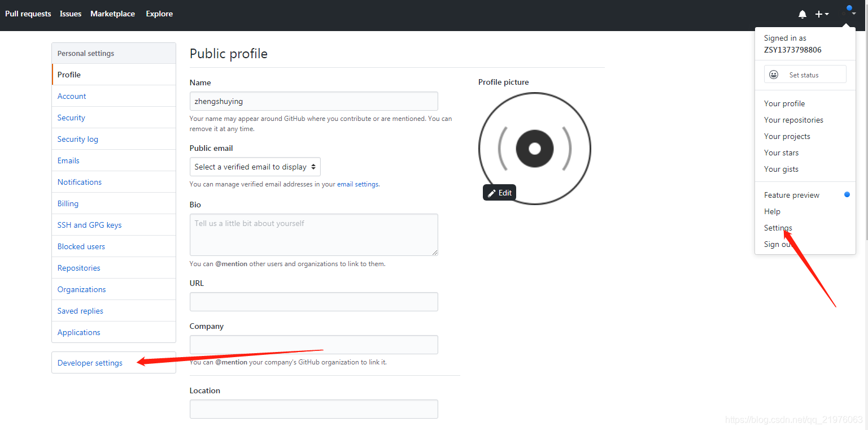The image size is (868, 430).
Task: Click the user avatar menu in header
Action: [x=849, y=12]
